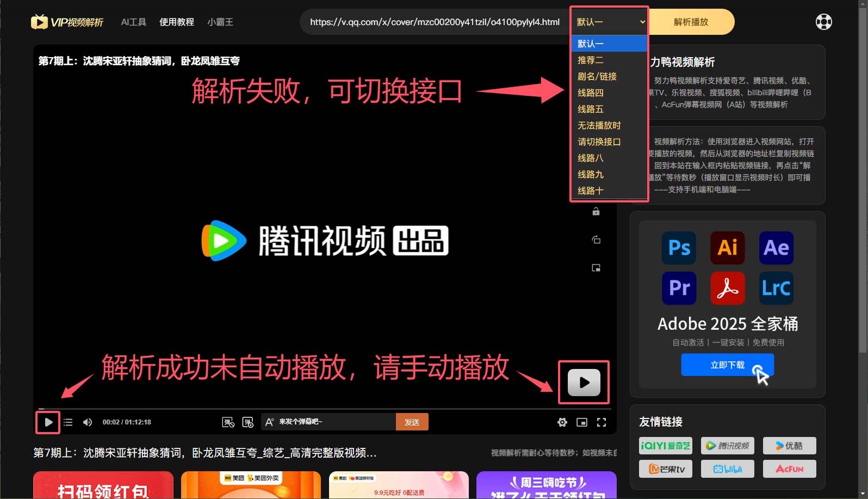The width and height of the screenshot is (868, 499).
Task: Expand the 默认一 interface dropdown
Action: (610, 22)
